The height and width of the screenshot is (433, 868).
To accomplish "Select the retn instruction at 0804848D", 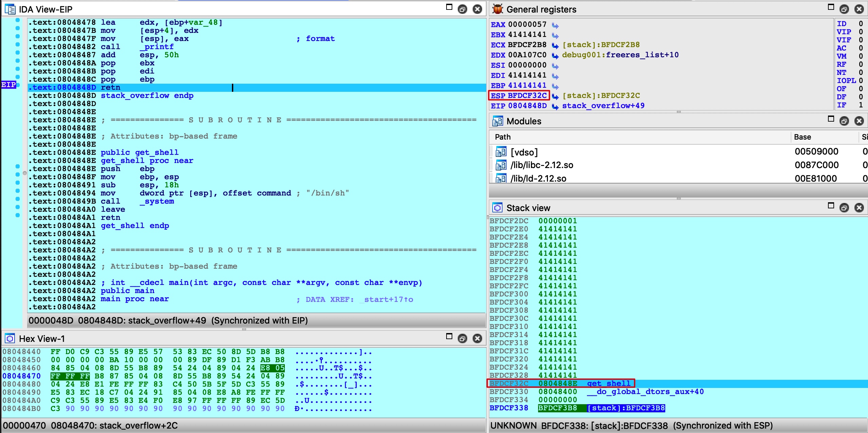I will coord(111,87).
